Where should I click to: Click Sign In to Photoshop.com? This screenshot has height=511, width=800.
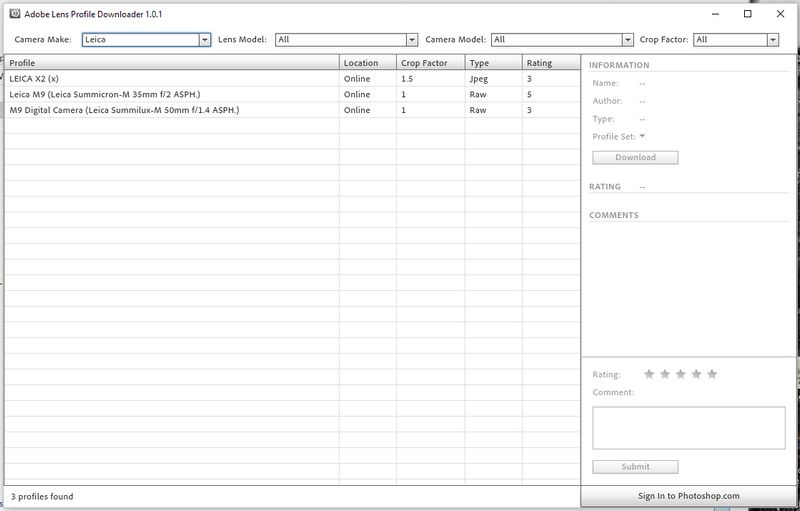point(688,496)
